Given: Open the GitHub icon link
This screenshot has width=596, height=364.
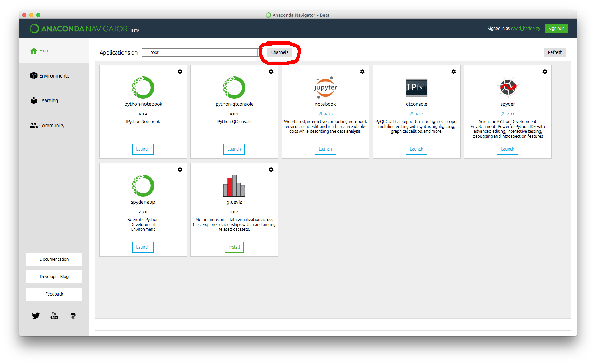Looking at the screenshot, I should 73,316.
